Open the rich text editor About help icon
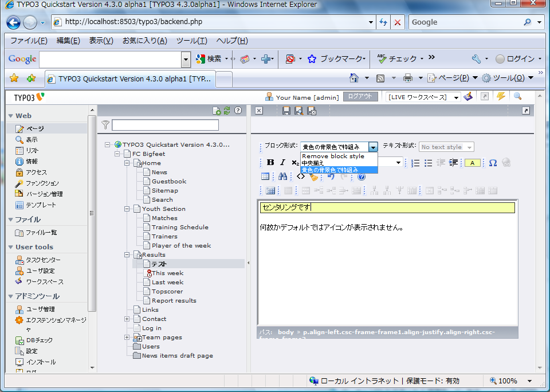This screenshot has width=550, height=392. tap(362, 177)
